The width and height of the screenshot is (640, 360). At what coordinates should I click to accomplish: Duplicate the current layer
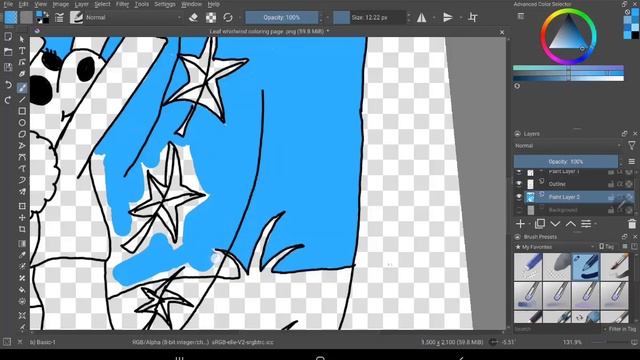(x=540, y=224)
